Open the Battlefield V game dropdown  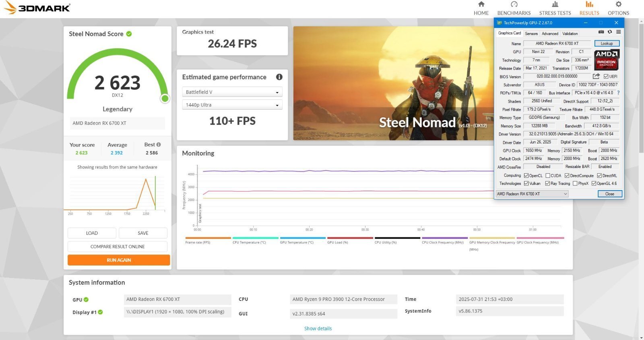pos(232,92)
